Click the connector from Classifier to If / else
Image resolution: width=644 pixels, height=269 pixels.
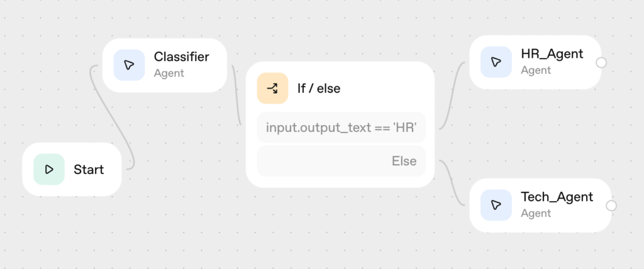point(236,94)
